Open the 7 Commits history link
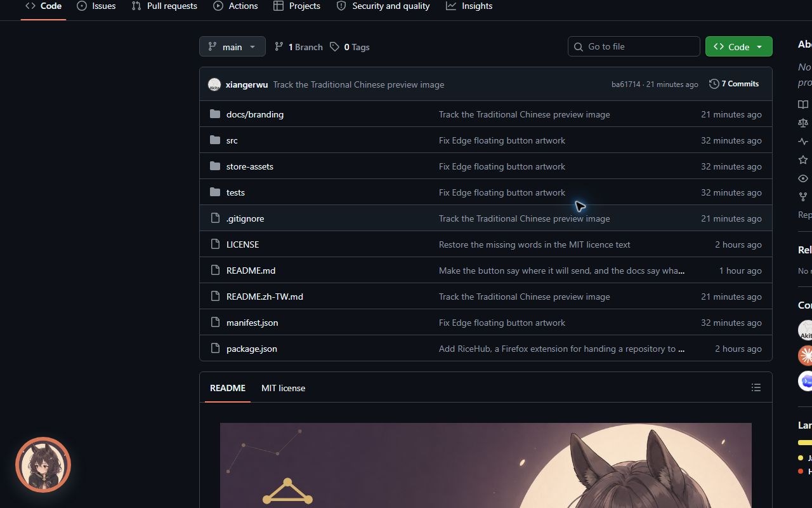Image resolution: width=812 pixels, height=508 pixels. click(x=734, y=84)
